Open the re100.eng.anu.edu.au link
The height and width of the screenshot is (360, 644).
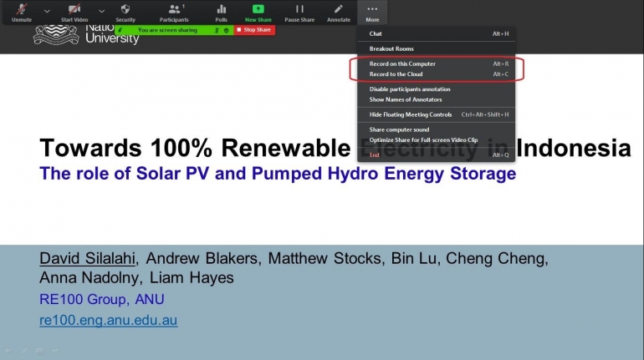click(x=108, y=320)
